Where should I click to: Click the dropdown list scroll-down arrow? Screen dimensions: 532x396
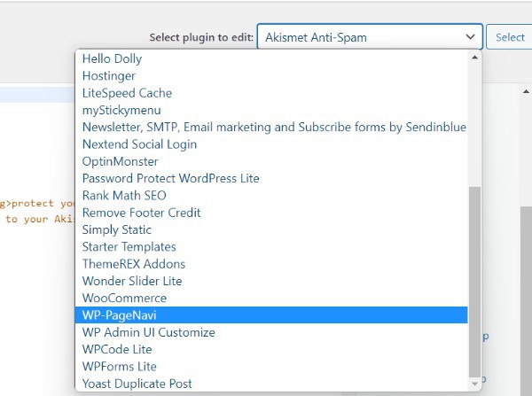pyautogui.click(x=474, y=384)
